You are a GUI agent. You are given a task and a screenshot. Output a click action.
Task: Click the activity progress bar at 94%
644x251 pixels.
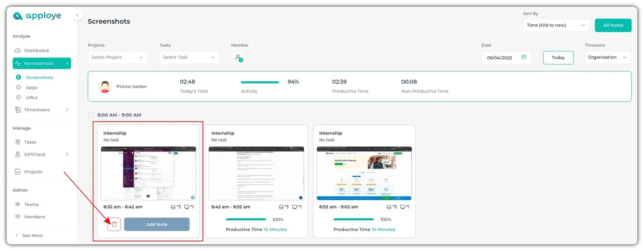point(260,82)
